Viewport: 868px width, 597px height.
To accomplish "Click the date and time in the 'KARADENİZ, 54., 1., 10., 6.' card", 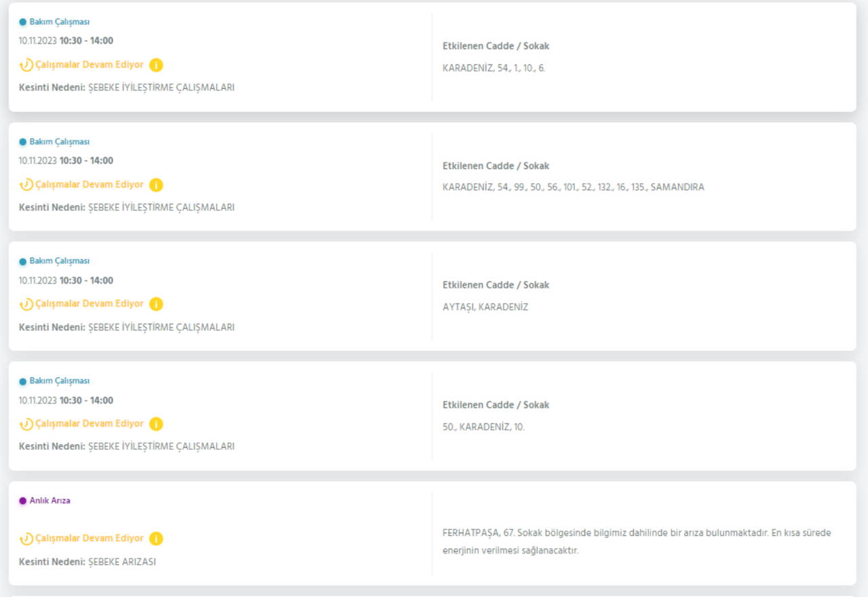I will tap(66, 41).
